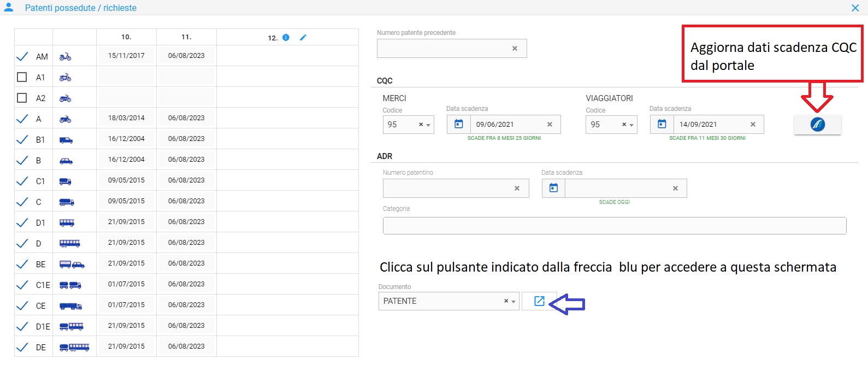
Task: Clear the previous license number field
Action: (515, 49)
